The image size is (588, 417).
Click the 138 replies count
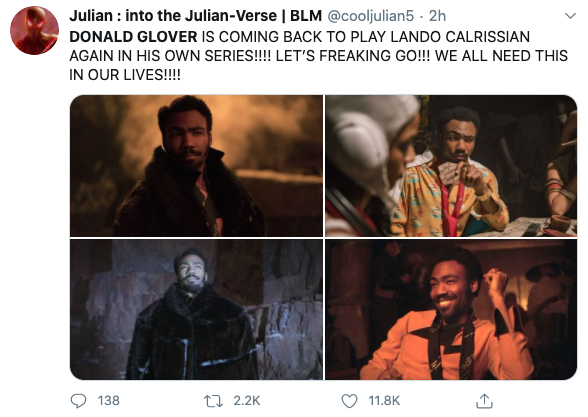pos(109,401)
